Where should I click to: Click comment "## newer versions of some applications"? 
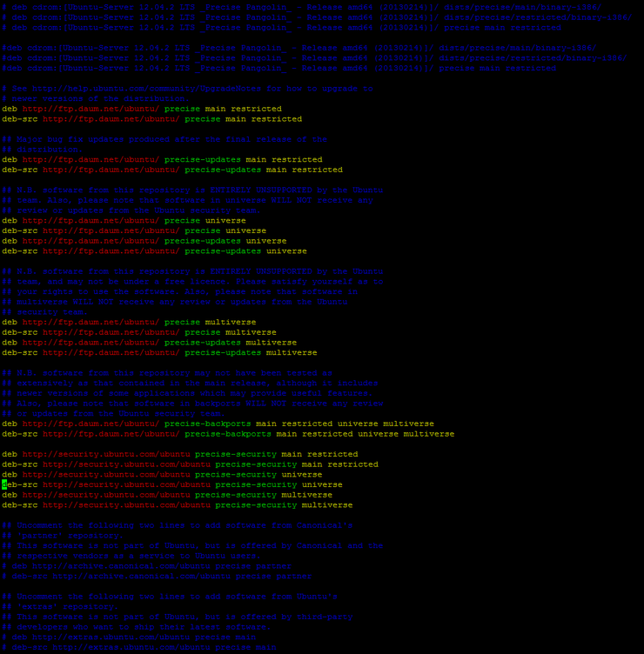[187, 394]
